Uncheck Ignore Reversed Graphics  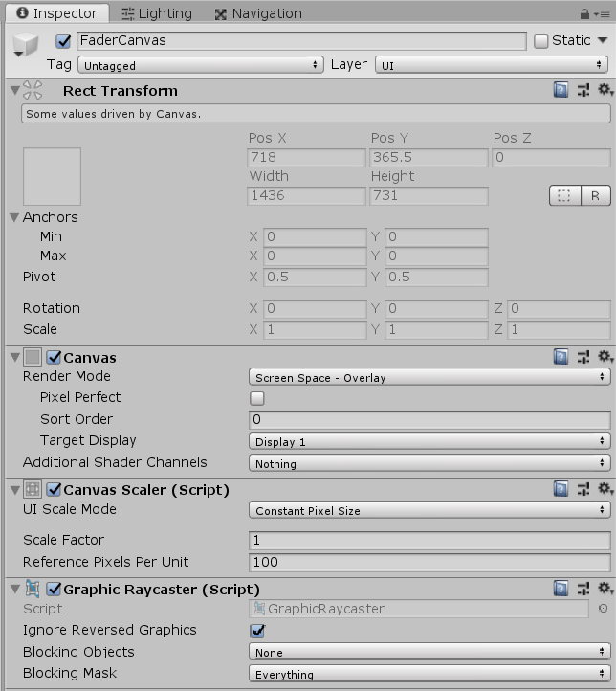257,631
